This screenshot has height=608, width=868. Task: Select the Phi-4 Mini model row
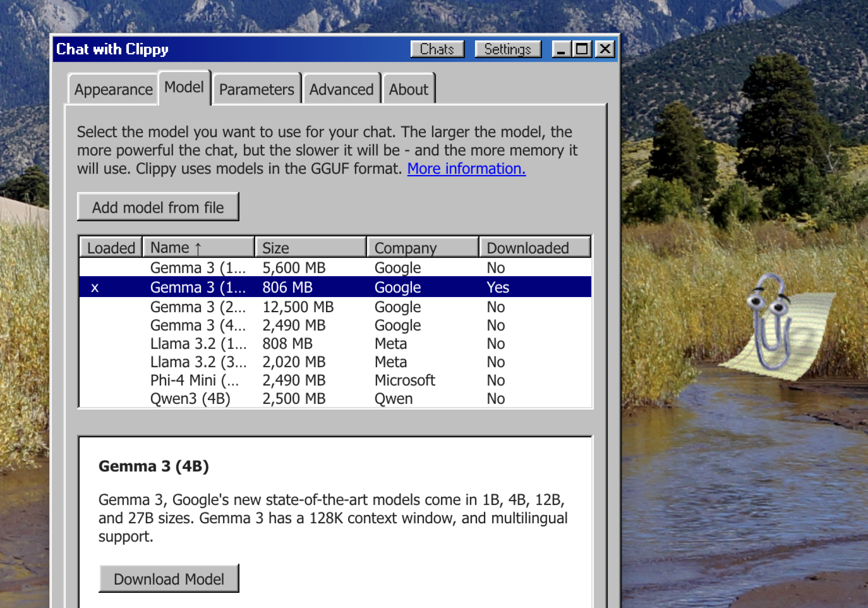tap(335, 380)
